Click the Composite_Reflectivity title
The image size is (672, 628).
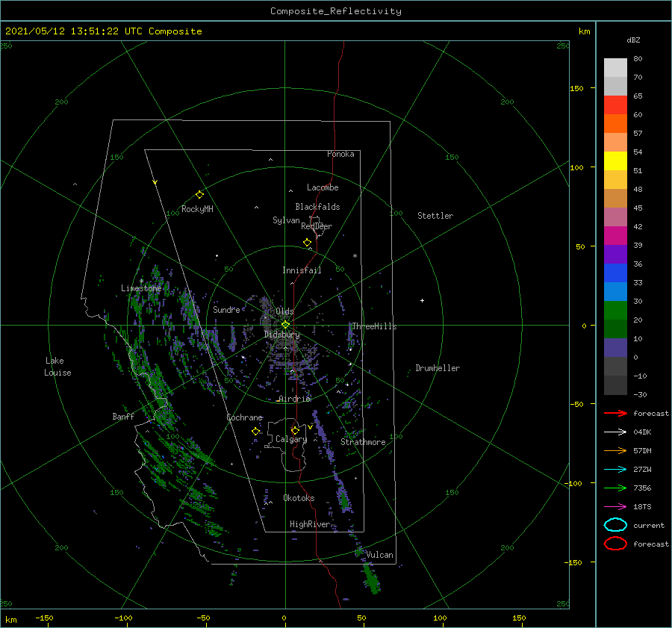point(335,11)
